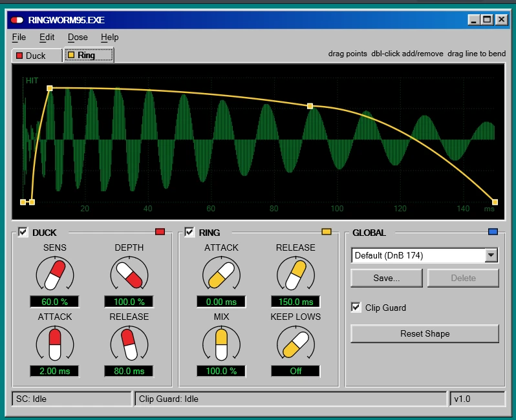
Task: Click the RINGWORM95 pill title bar icon
Action: click(x=17, y=20)
